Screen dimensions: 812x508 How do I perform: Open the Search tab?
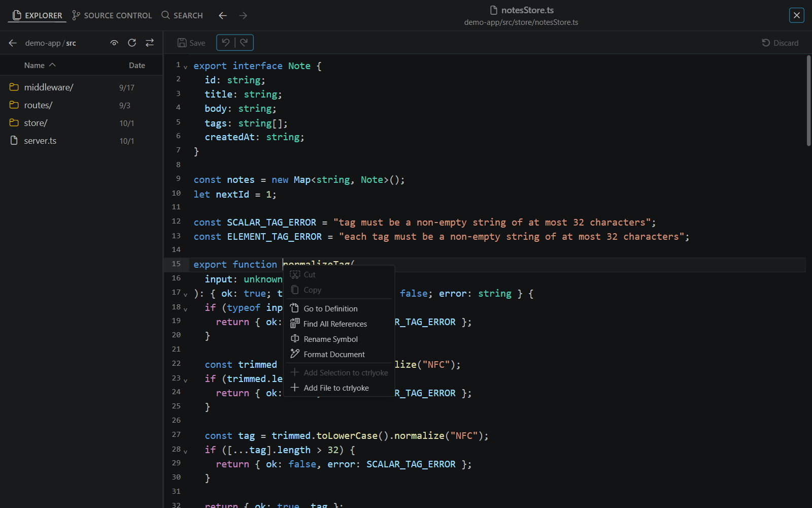pos(182,15)
